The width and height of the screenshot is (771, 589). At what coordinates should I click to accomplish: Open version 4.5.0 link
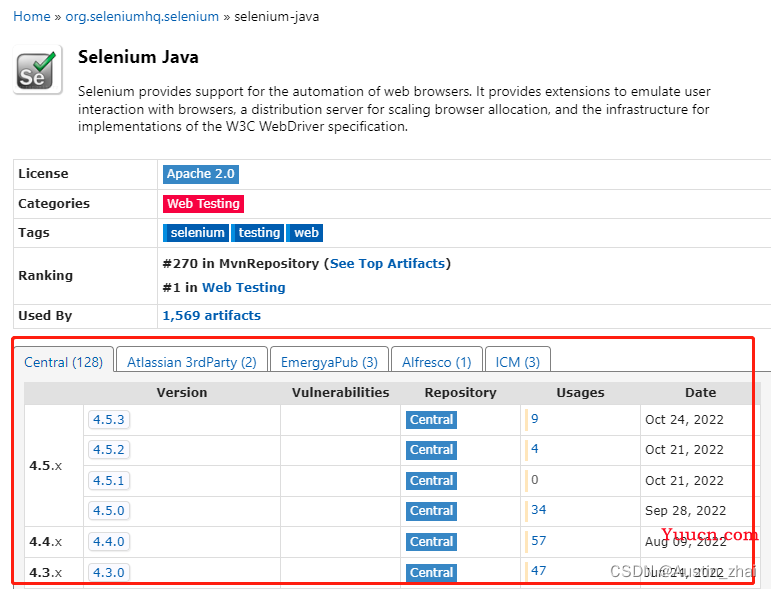click(109, 511)
